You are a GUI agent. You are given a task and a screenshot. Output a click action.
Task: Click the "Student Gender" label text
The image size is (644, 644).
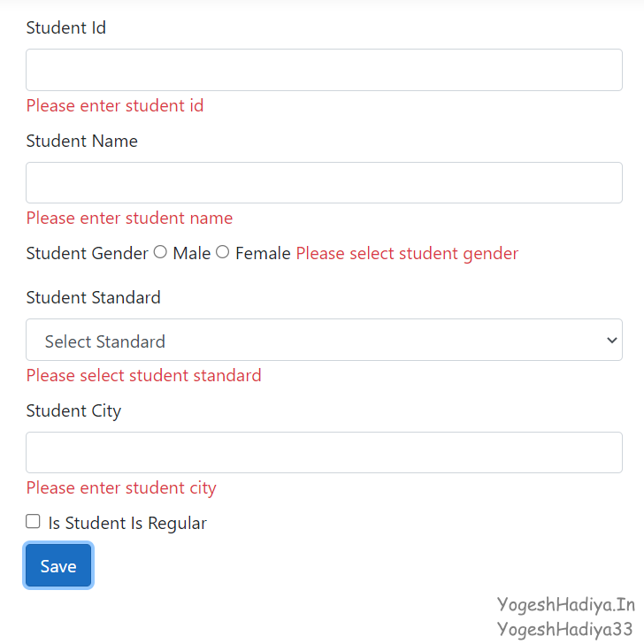(88, 254)
